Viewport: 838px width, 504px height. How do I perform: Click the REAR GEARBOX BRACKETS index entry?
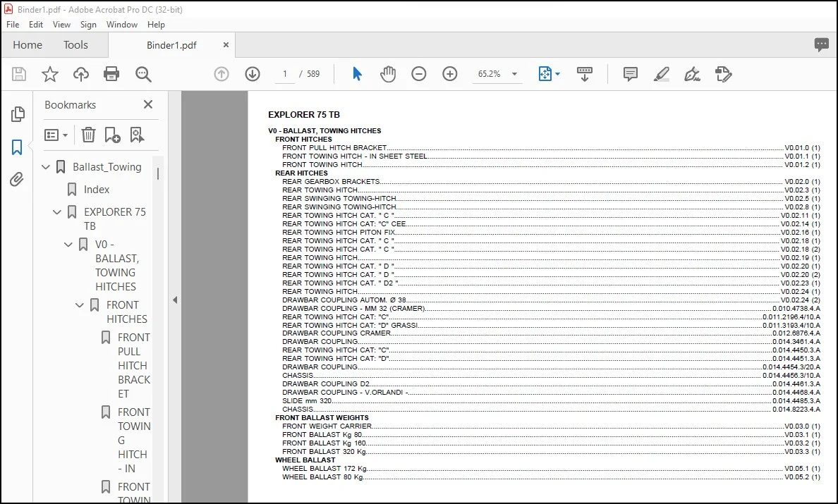(551, 182)
